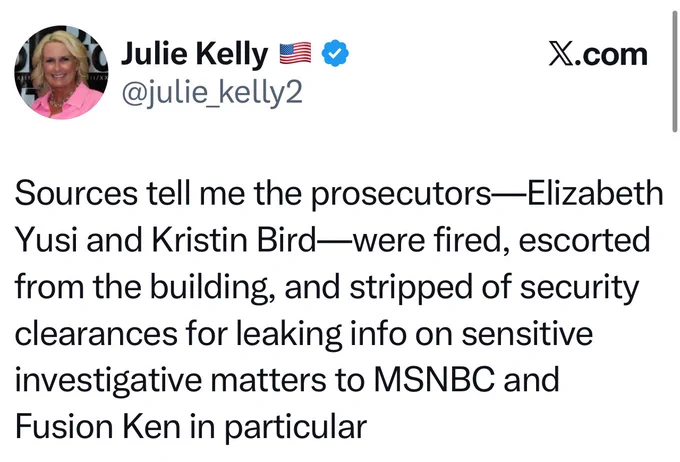Click the X.com watermark text

tap(598, 54)
